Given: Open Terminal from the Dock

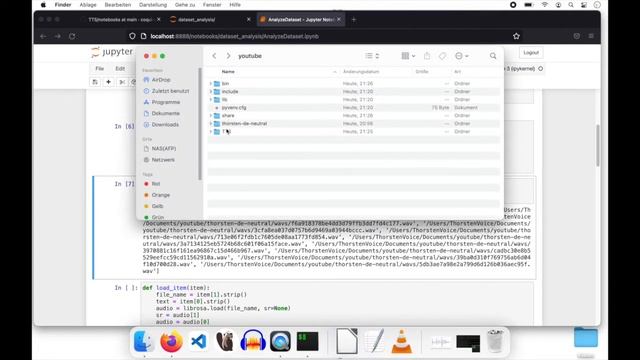Looking at the screenshot, I should coord(307,341).
